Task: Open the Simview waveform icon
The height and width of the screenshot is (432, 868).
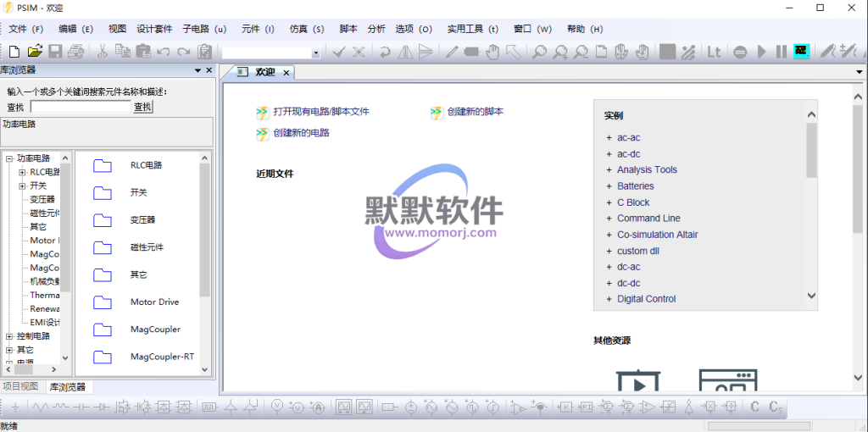Action: coord(802,52)
